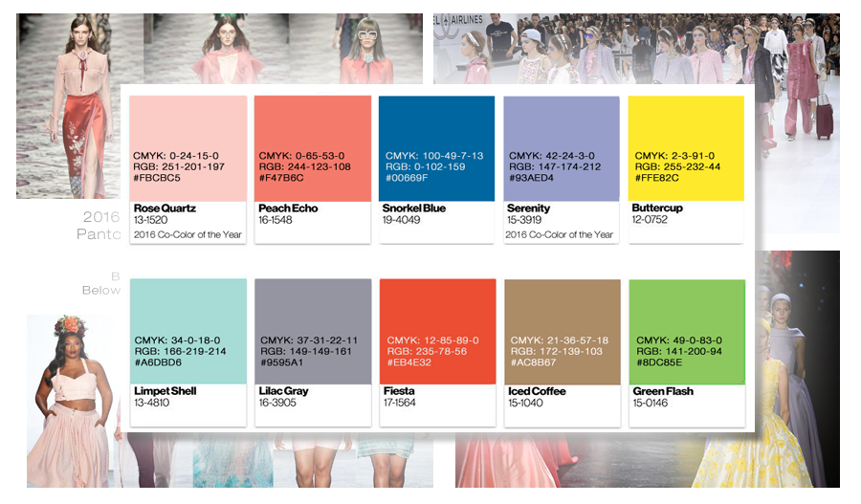Open the photo of model with flower crown

click(74, 401)
